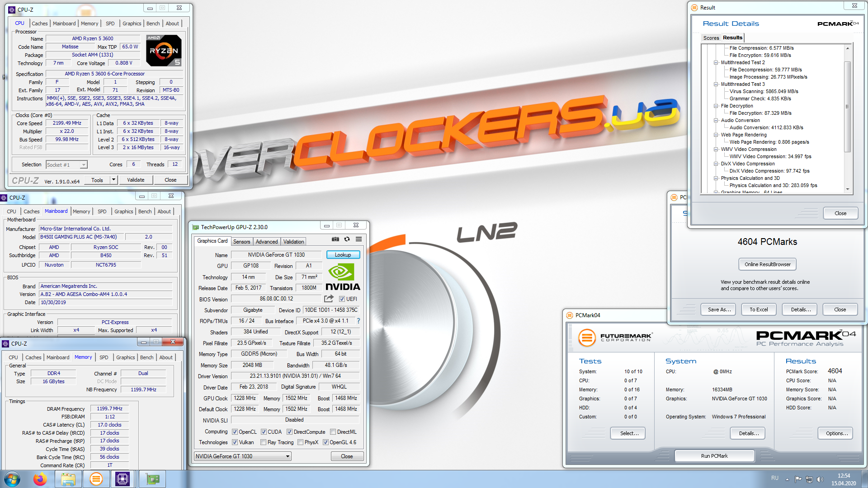The height and width of the screenshot is (488, 868).
Task: Collapse the Multithreaded Test 3 node
Action: coord(716,84)
